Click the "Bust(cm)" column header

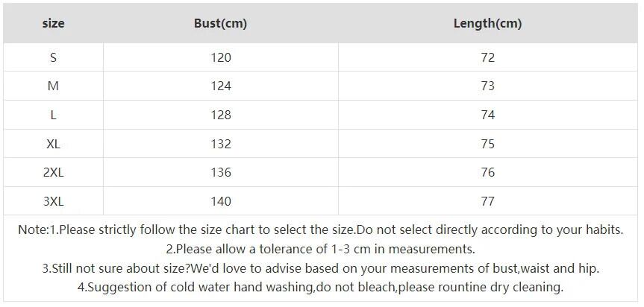point(220,24)
